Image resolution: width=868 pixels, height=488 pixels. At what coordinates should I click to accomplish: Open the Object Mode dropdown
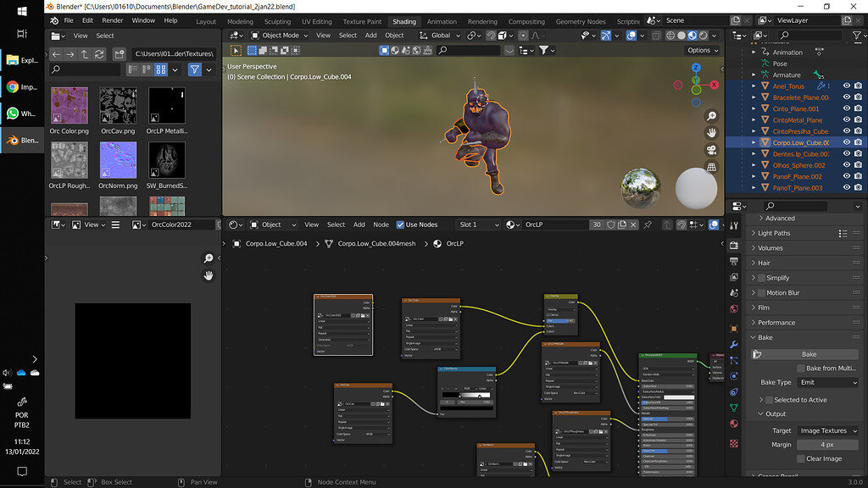280,36
